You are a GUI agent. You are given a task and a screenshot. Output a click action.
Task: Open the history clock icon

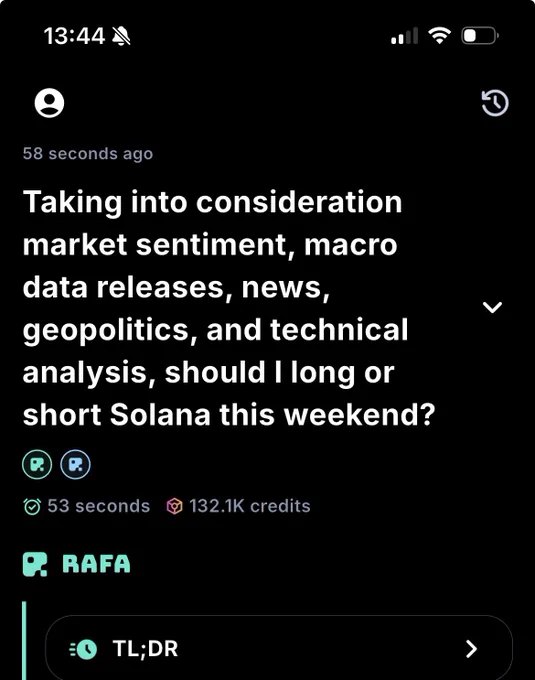click(495, 103)
